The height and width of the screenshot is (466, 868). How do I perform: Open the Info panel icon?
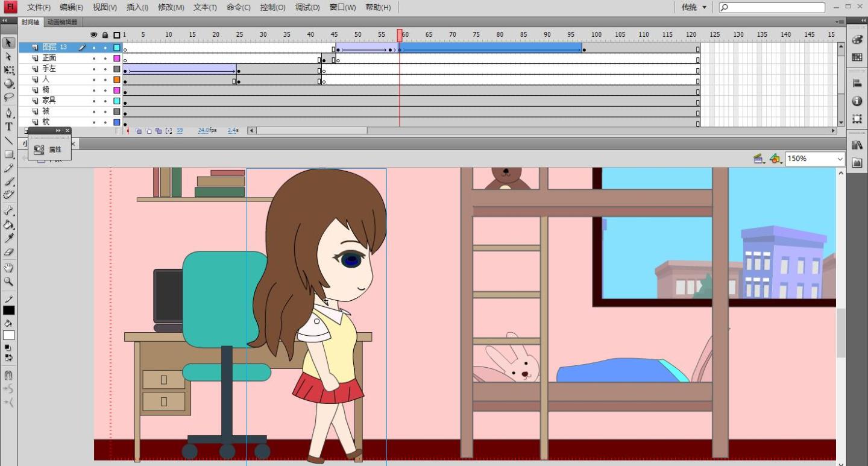click(x=857, y=101)
